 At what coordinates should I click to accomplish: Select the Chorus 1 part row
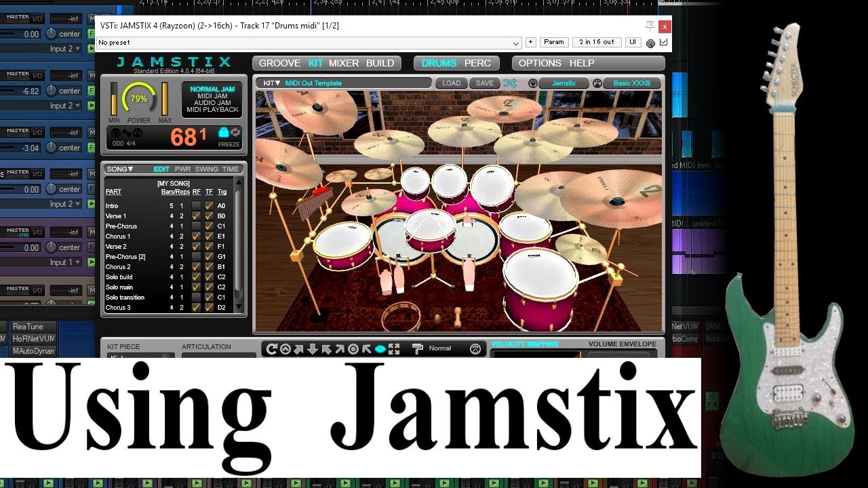pos(167,236)
